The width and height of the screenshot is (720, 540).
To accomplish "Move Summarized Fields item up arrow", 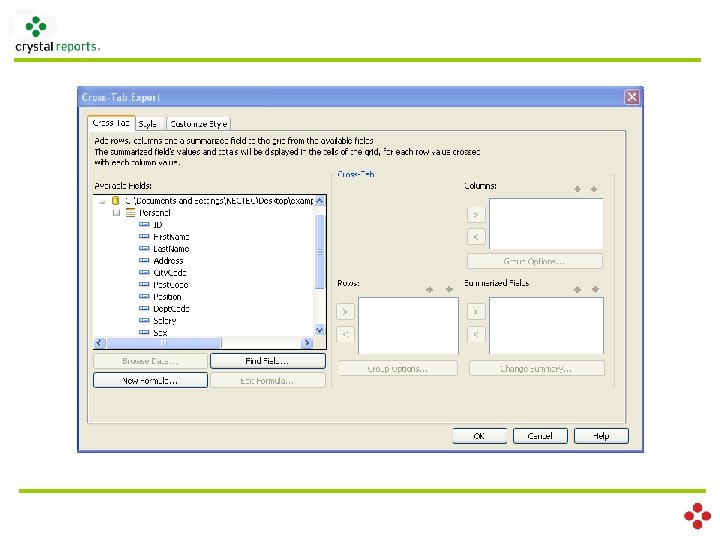I will (578, 289).
